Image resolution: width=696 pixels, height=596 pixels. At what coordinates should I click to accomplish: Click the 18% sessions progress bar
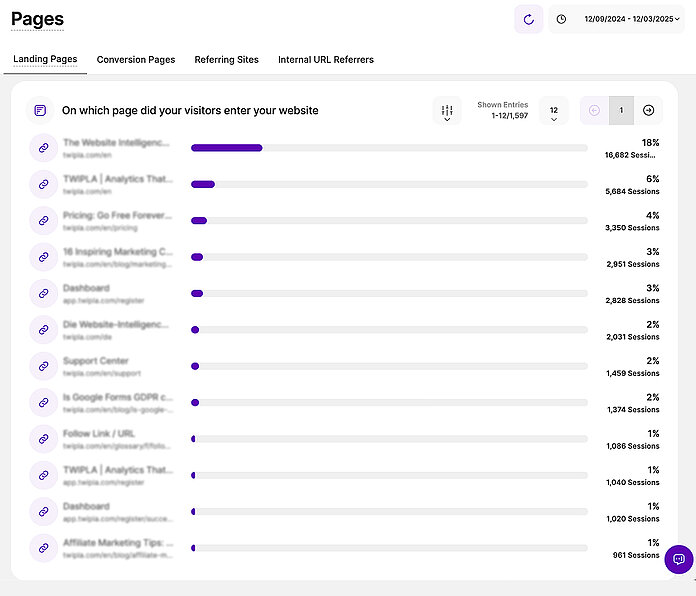point(389,148)
